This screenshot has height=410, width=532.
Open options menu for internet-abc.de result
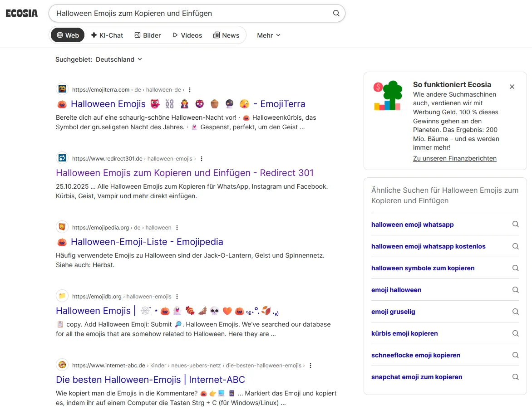point(310,366)
